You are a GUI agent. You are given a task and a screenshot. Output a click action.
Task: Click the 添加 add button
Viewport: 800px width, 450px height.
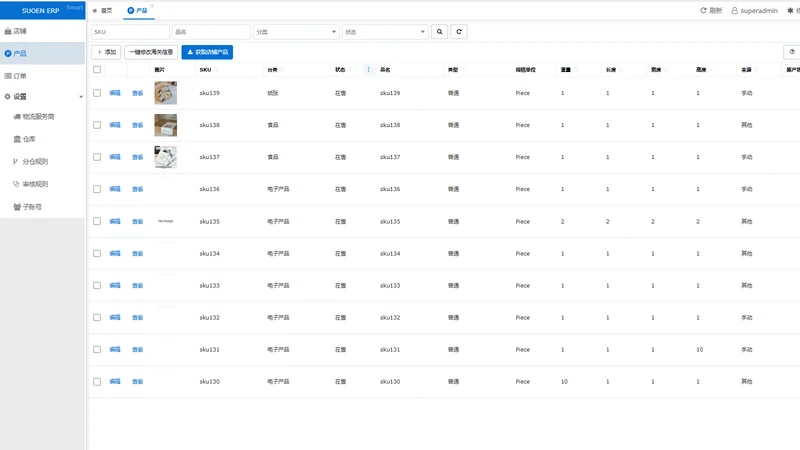[106, 52]
